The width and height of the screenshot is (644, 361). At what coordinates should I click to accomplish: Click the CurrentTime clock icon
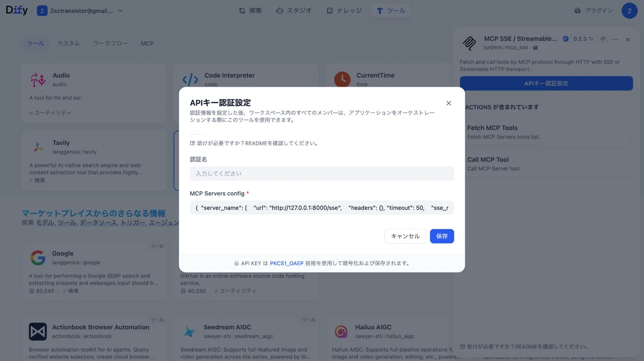[x=342, y=80]
